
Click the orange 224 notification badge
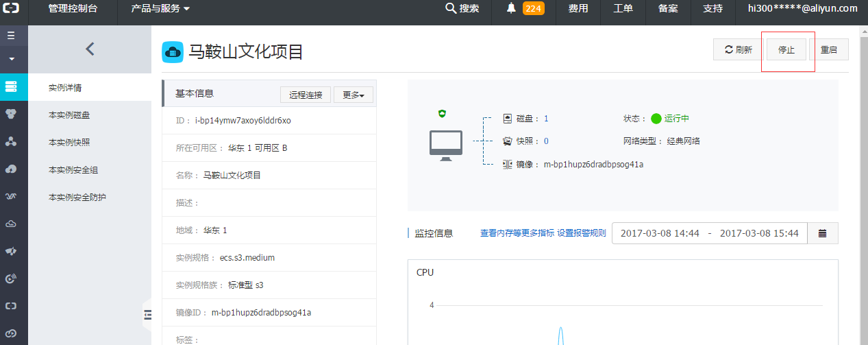tap(534, 8)
